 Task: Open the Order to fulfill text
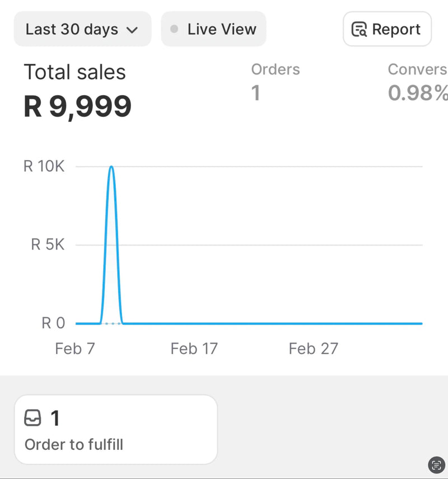[x=74, y=445]
